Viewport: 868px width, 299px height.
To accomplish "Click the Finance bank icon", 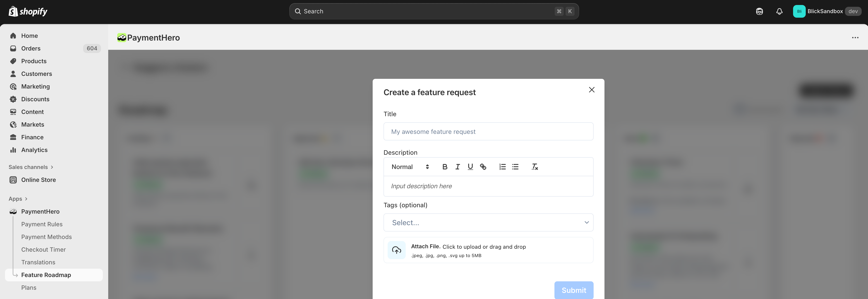I will coord(13,137).
